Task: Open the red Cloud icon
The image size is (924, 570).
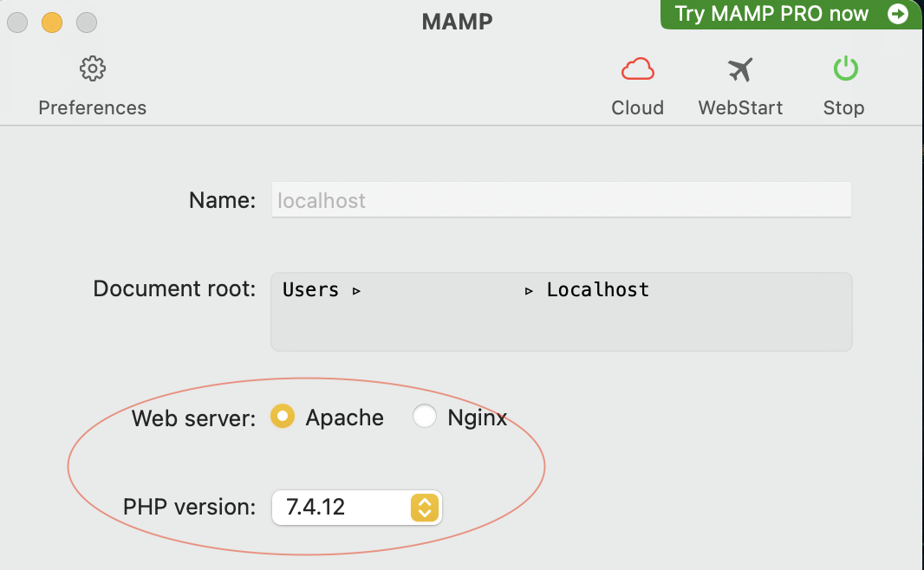Action: point(638,69)
